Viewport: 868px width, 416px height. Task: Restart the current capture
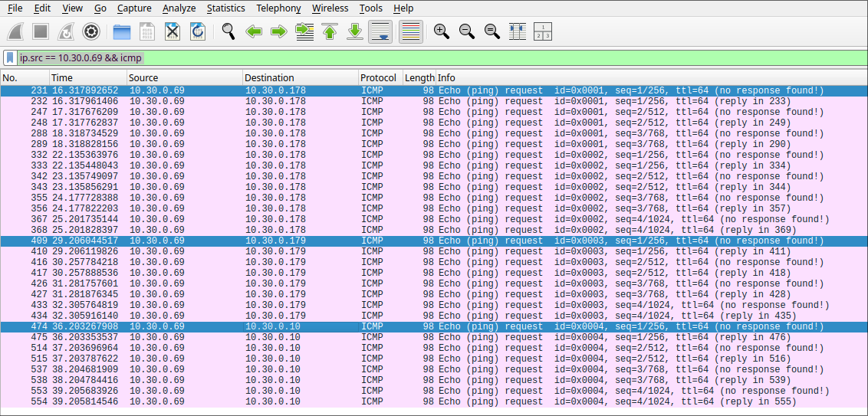pyautogui.click(x=66, y=31)
